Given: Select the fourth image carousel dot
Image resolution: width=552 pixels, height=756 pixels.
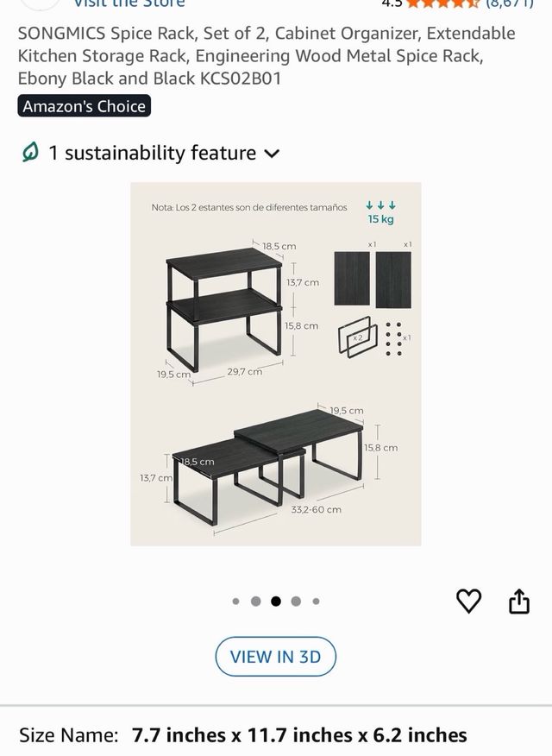Looking at the screenshot, I should pyautogui.click(x=296, y=602).
